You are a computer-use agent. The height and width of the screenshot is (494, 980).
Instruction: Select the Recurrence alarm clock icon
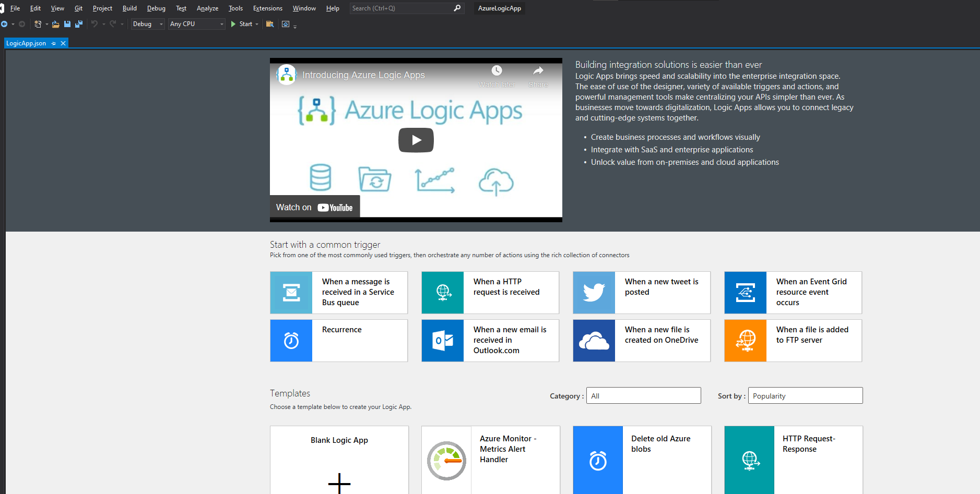point(291,341)
